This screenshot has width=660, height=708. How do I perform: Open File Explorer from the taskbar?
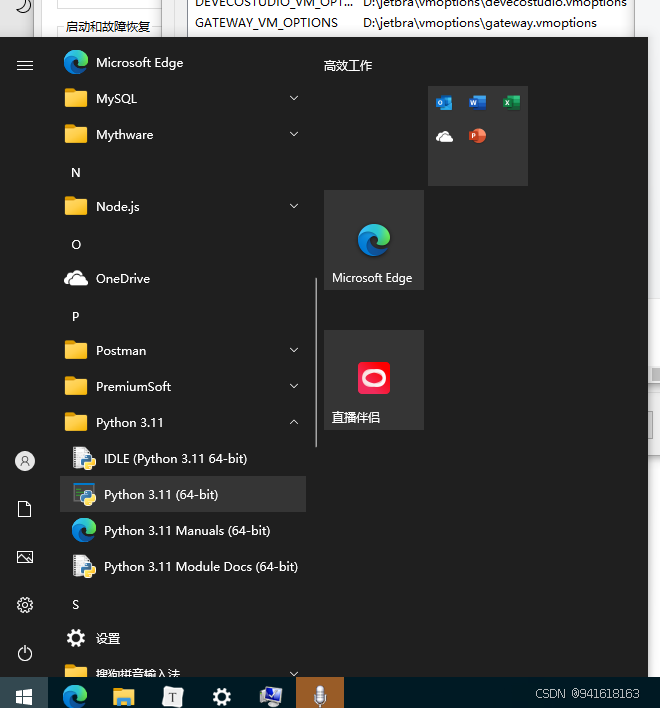(x=124, y=696)
